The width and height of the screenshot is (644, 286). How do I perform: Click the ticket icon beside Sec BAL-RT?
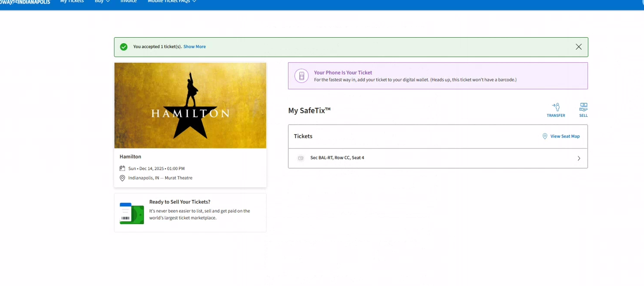pos(301,158)
